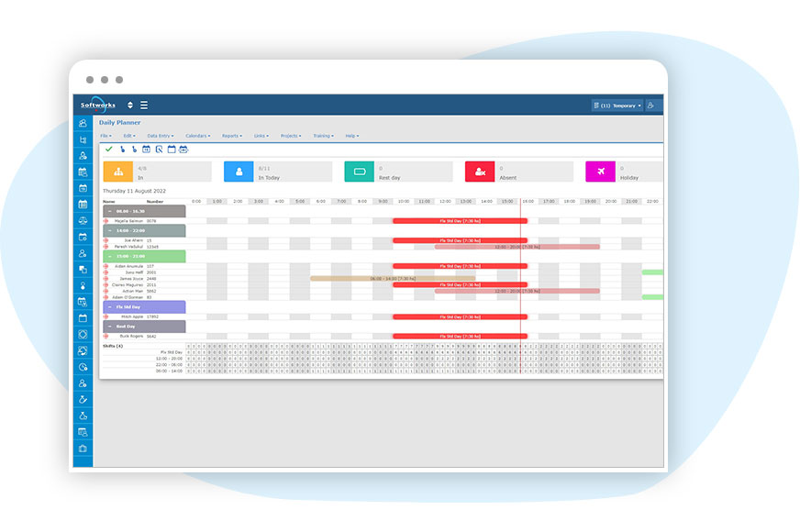800x532 pixels.
Task: Click the up-down arrows beside the Softworks logo
Action: (130, 105)
